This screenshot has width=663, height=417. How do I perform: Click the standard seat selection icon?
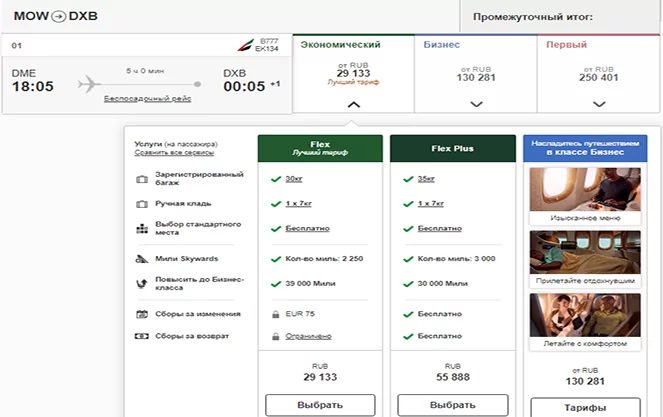point(142,229)
